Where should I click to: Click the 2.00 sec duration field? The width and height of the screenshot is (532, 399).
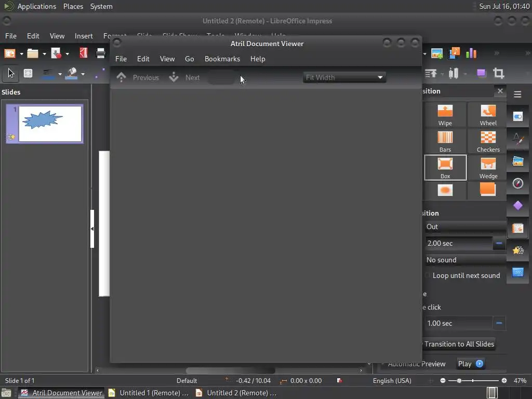[458, 243]
